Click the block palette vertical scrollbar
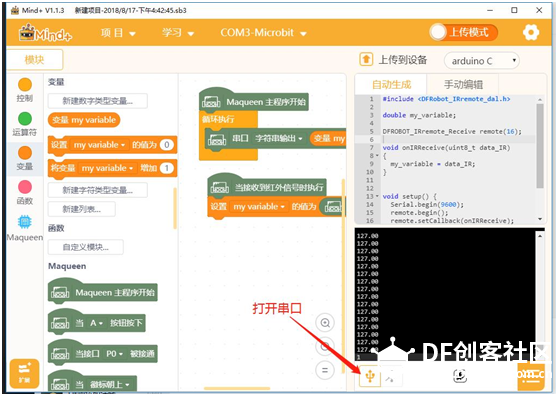Screen dimensions: 558x396 click(175, 208)
